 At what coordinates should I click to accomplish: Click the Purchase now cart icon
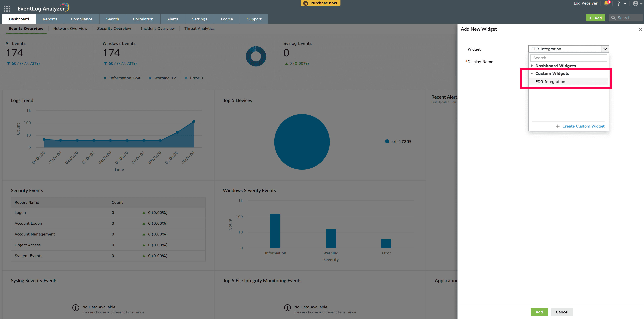(x=306, y=3)
